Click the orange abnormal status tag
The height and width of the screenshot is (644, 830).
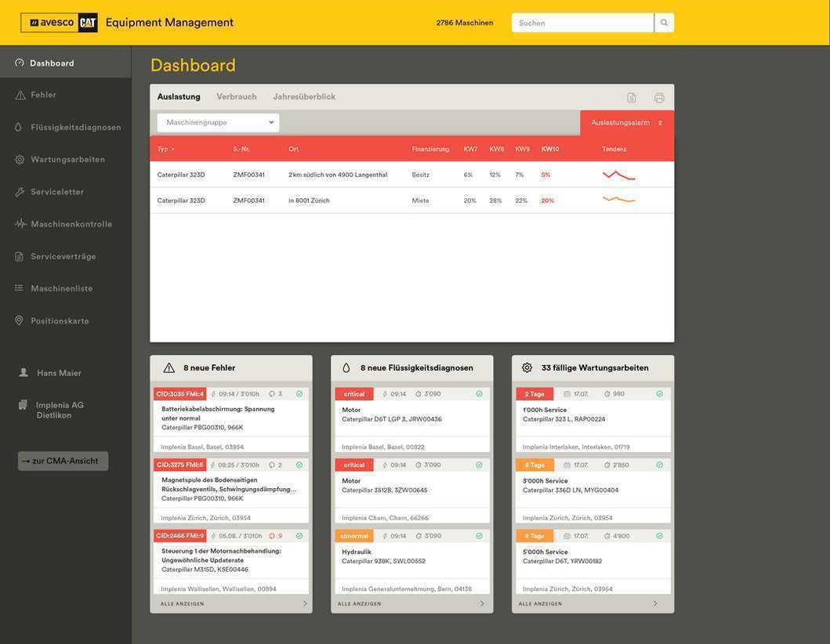[x=354, y=536]
